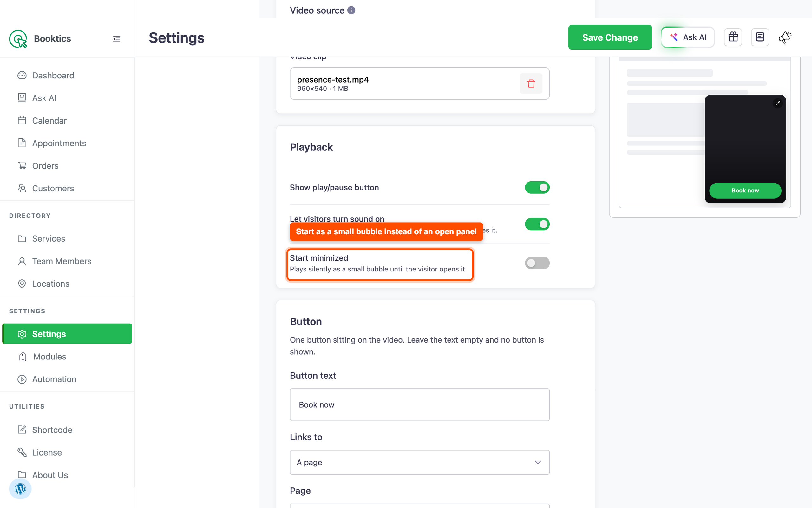
Task: Click the Shortcode edit icon
Action: pos(22,430)
